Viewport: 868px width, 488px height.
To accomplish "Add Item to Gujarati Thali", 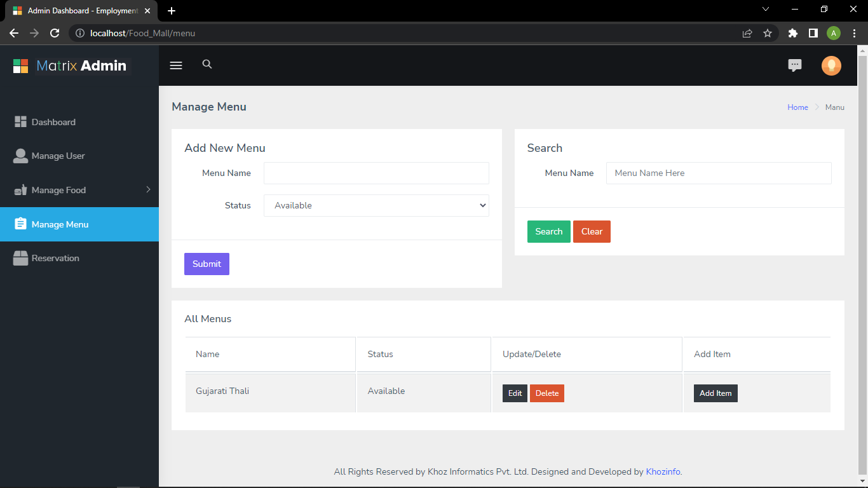I will 715,393.
